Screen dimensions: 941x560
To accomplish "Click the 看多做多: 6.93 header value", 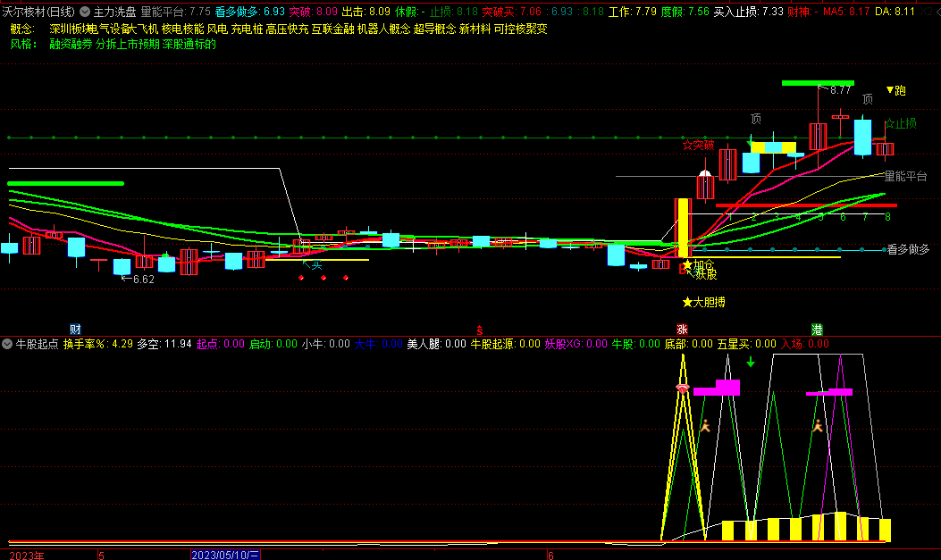I will tap(249, 12).
